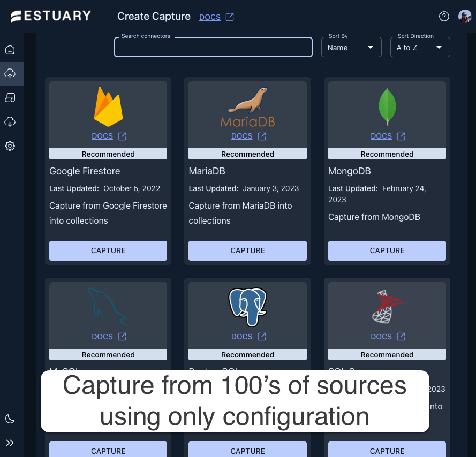Select the Captures cloud-upload sidebar icon

pos(10,73)
